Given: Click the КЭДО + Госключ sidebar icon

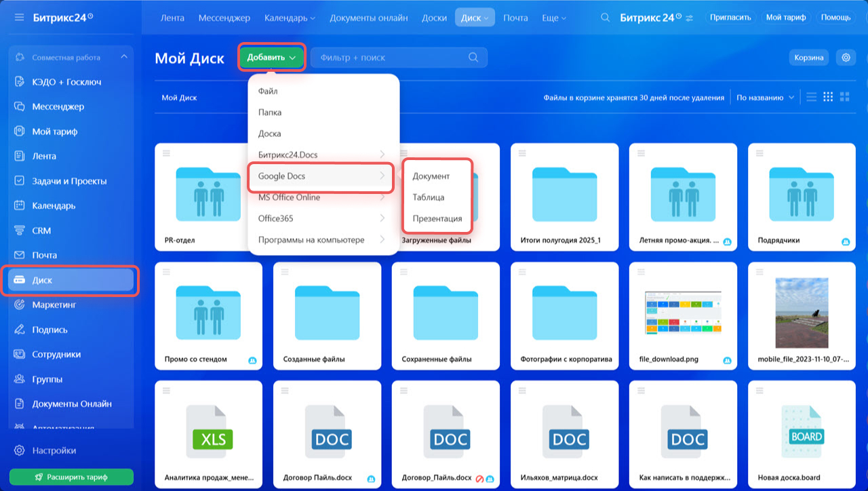Looking at the screenshot, I should click(x=20, y=82).
